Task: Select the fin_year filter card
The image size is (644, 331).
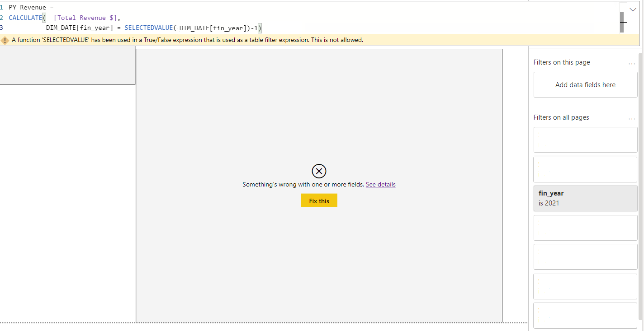Action: click(585, 198)
